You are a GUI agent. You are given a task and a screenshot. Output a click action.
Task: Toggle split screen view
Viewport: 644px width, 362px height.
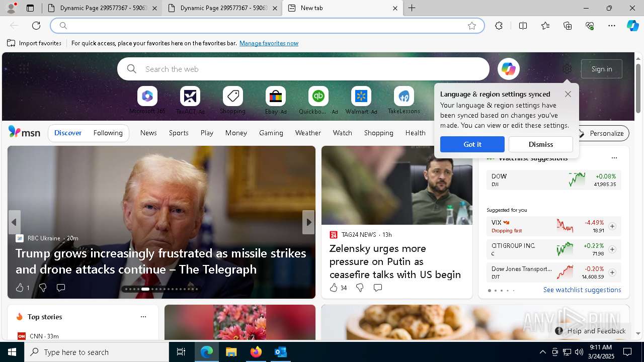coord(523,26)
